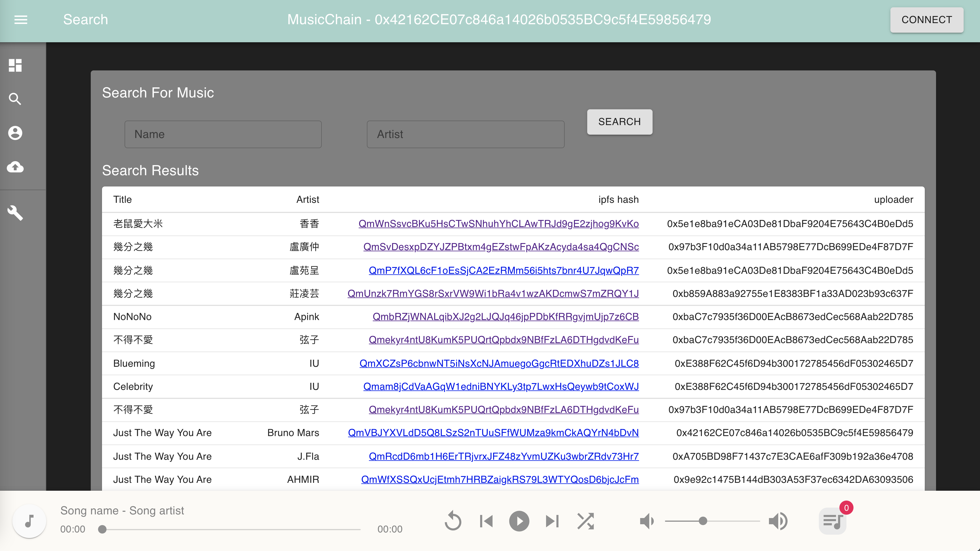Skip to the next track
This screenshot has width=980, height=551.
tap(552, 521)
